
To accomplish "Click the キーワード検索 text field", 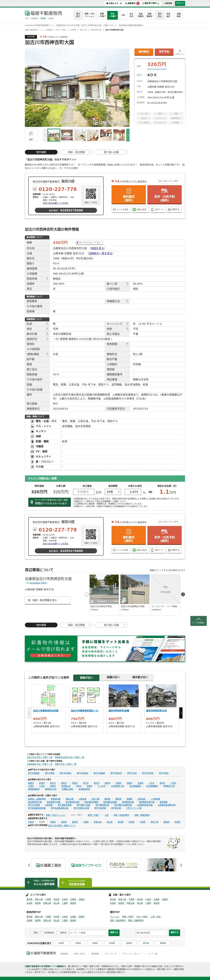I will (87, 932).
